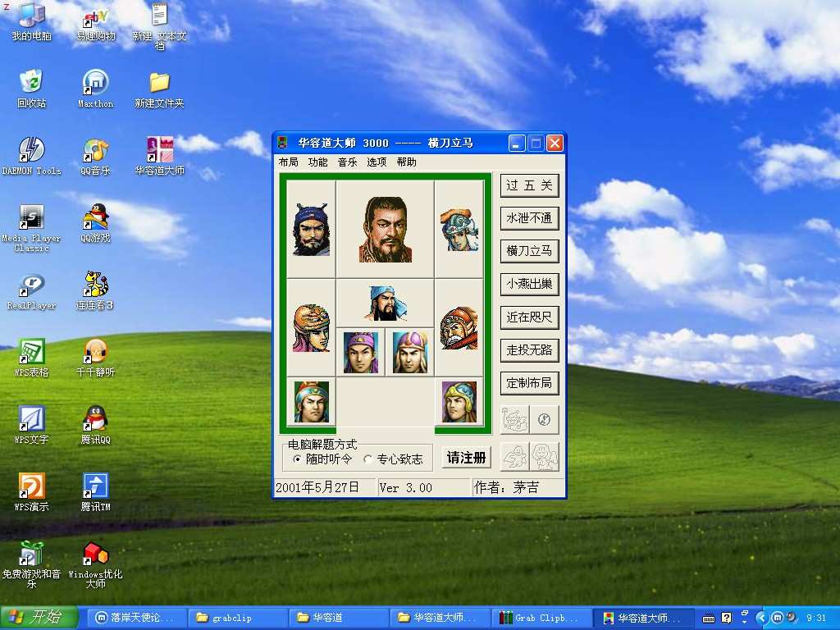Image resolution: width=840 pixels, height=630 pixels.
Task: Click the purple-headband soldier small block
Action: click(361, 352)
